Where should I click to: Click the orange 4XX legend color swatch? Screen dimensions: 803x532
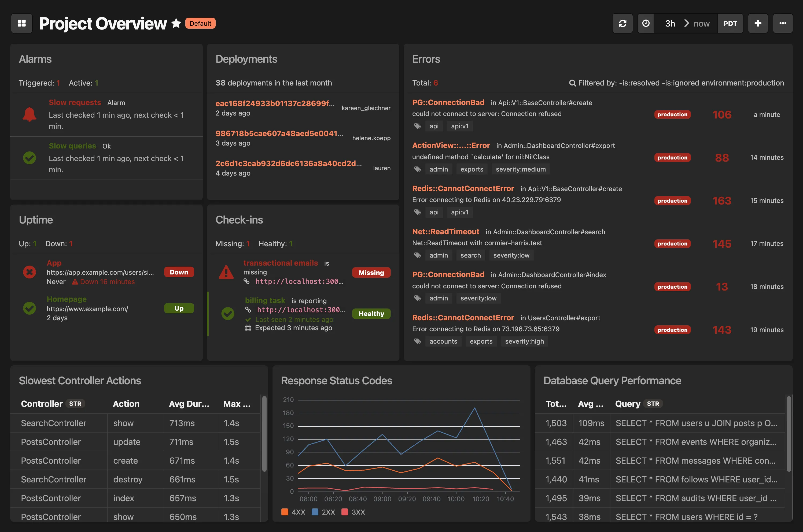click(285, 512)
